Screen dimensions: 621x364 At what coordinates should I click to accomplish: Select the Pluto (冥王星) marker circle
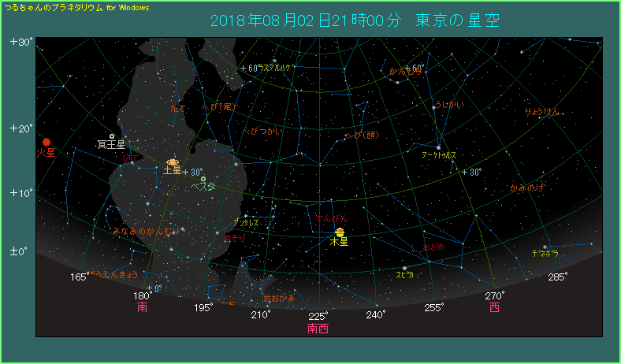click(x=112, y=136)
